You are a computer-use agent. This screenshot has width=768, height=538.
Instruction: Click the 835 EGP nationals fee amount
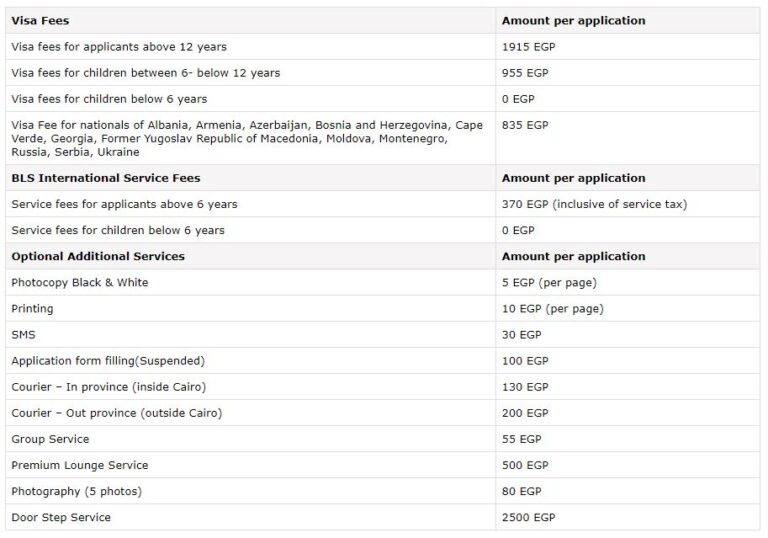coord(525,125)
